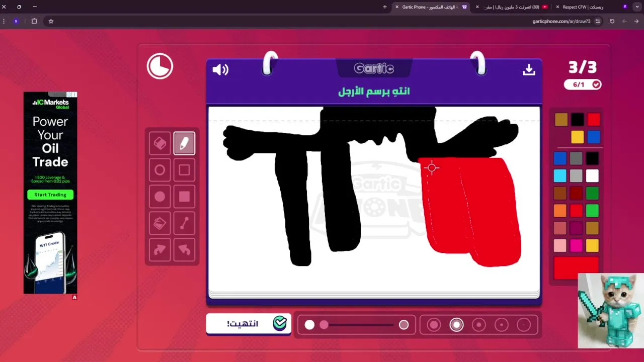Open a new browser tab with plus
This screenshot has height=362, width=644.
tap(385, 7)
